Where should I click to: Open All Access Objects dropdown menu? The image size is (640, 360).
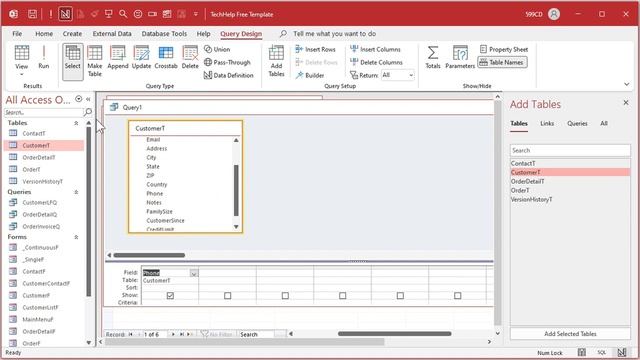coord(79,99)
